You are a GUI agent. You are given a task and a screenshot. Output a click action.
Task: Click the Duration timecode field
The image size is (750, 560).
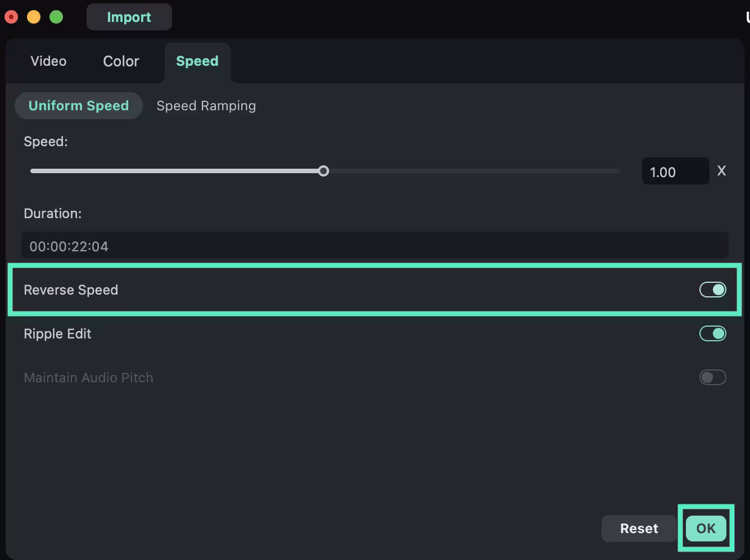(x=374, y=246)
